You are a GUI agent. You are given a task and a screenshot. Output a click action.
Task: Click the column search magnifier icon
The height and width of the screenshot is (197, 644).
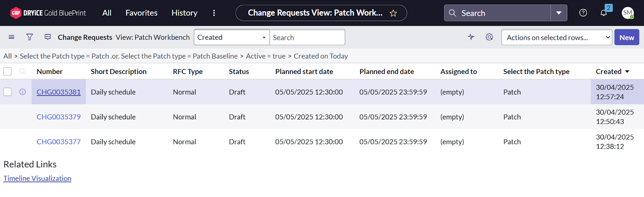(23, 72)
